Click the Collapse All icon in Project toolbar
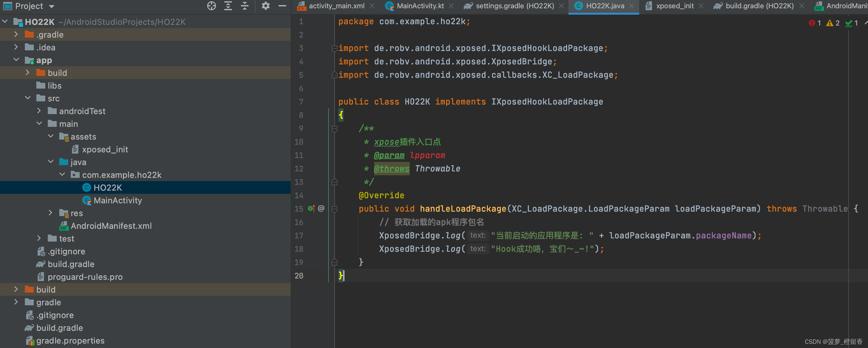 (245, 6)
